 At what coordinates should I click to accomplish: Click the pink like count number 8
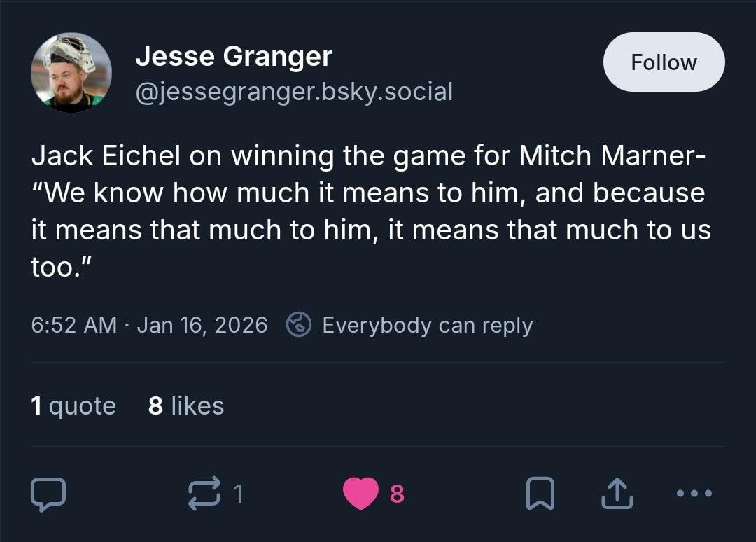click(x=396, y=494)
